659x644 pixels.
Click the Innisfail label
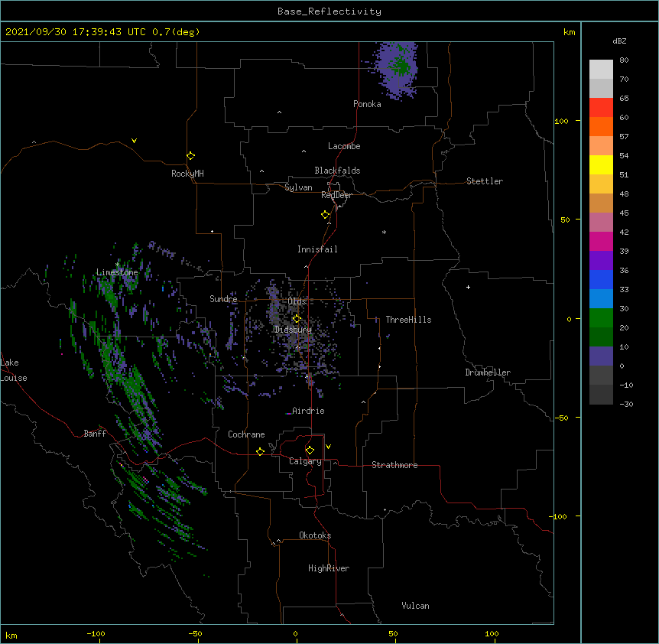click(x=317, y=249)
